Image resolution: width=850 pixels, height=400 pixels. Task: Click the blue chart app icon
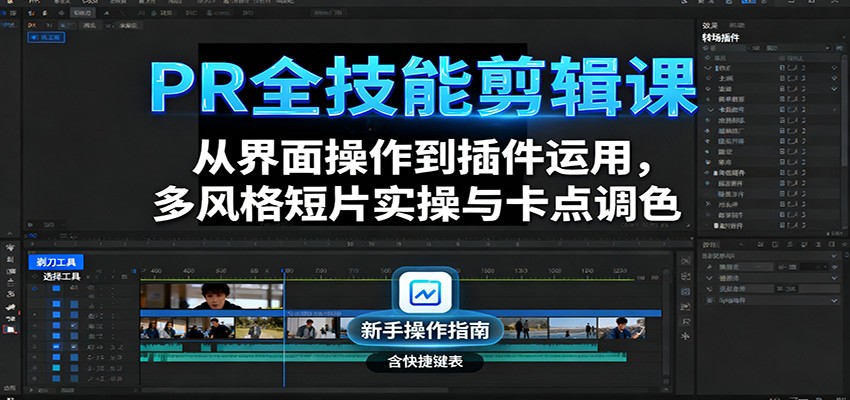(424, 292)
